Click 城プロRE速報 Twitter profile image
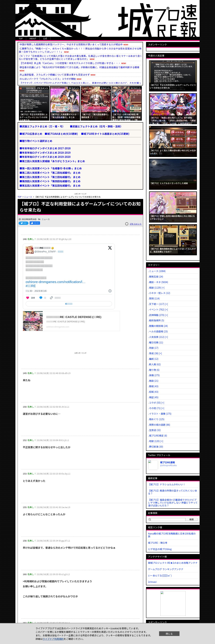215x644 pixels. pos(153,465)
